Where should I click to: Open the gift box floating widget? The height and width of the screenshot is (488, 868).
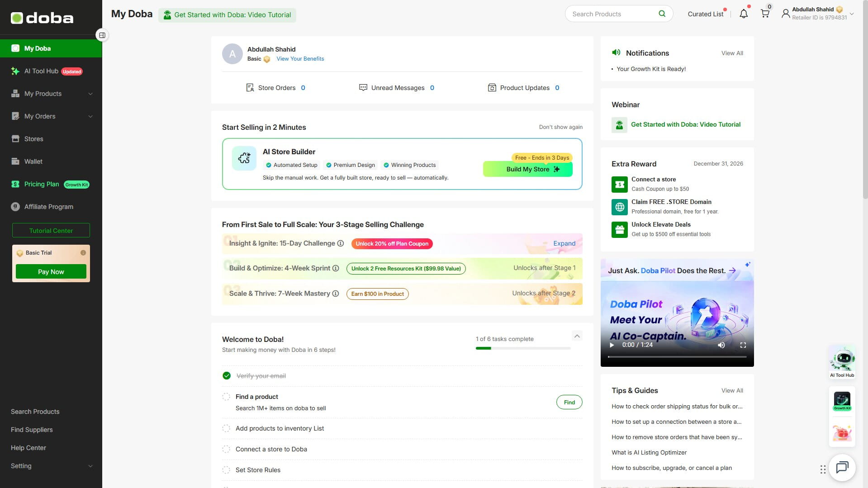pyautogui.click(x=842, y=433)
